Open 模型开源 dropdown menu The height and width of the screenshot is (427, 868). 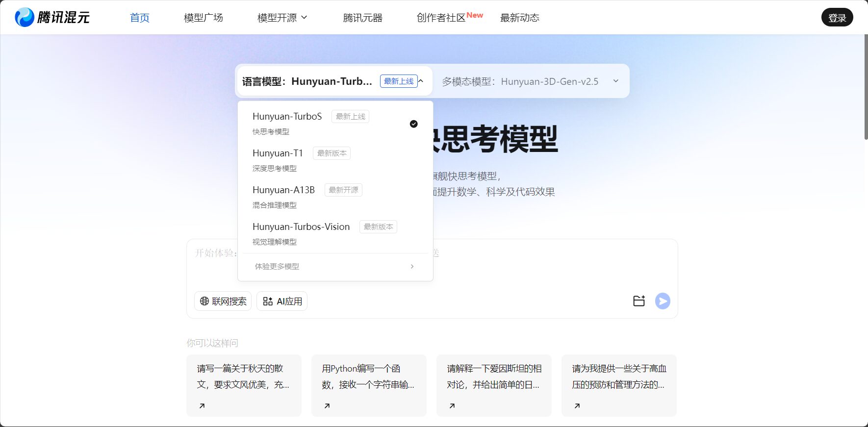pos(282,18)
